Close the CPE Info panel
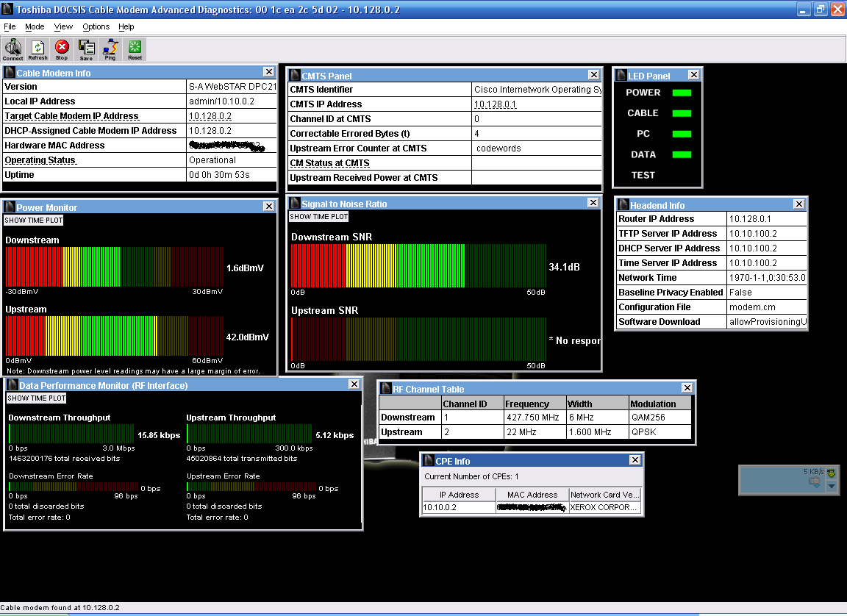Viewport: 847px width, 616px height. [635, 460]
